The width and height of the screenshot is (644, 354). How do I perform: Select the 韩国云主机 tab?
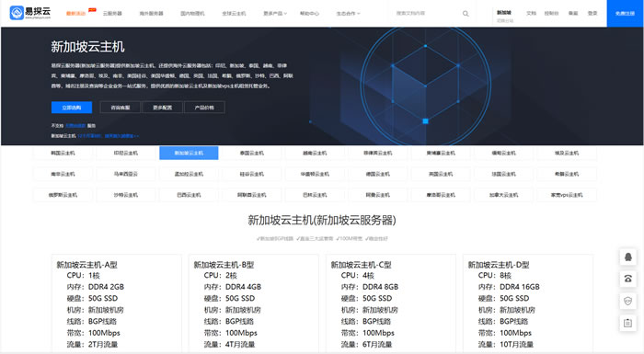click(63, 154)
